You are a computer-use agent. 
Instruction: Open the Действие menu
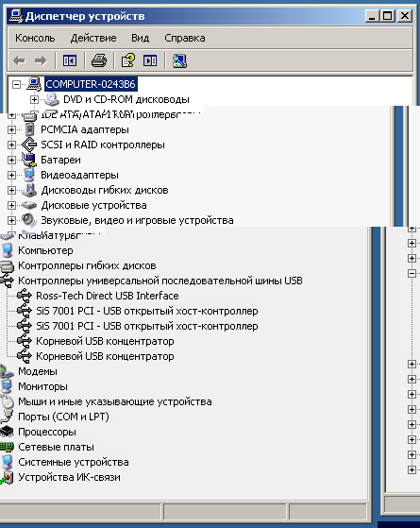93,38
